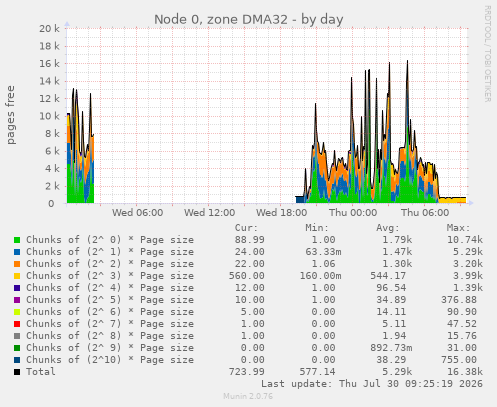The image size is (497, 407).
Task: Click the yellow swatch for 2^3 chunks
Action: 17,276
